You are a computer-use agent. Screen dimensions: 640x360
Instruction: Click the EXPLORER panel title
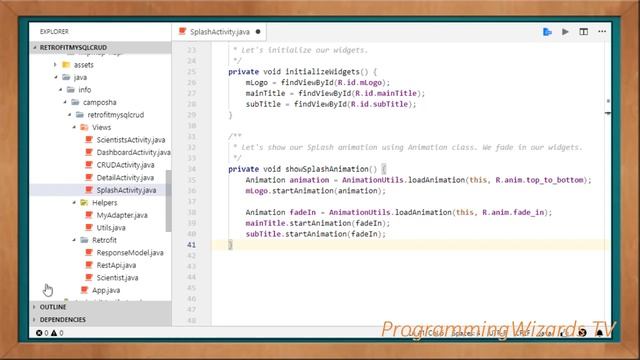tap(54, 31)
